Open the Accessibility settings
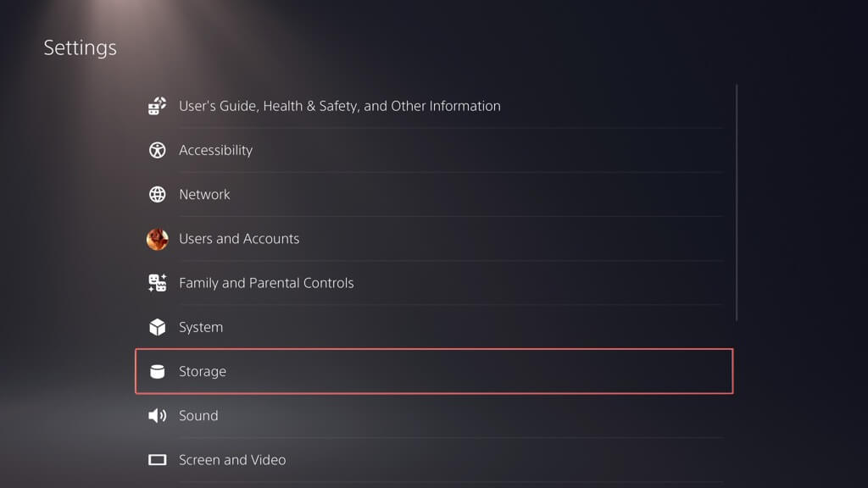 (215, 150)
